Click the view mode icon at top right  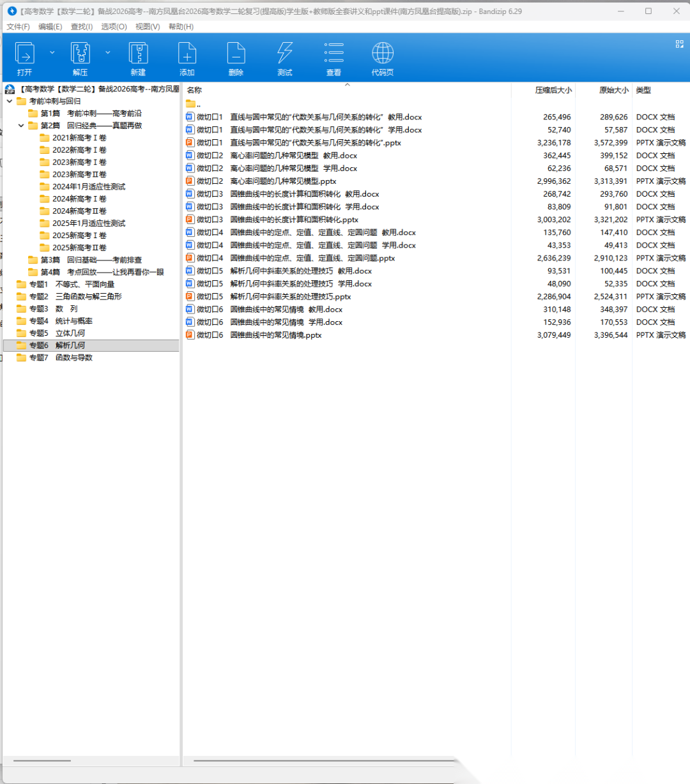pyautogui.click(x=679, y=44)
